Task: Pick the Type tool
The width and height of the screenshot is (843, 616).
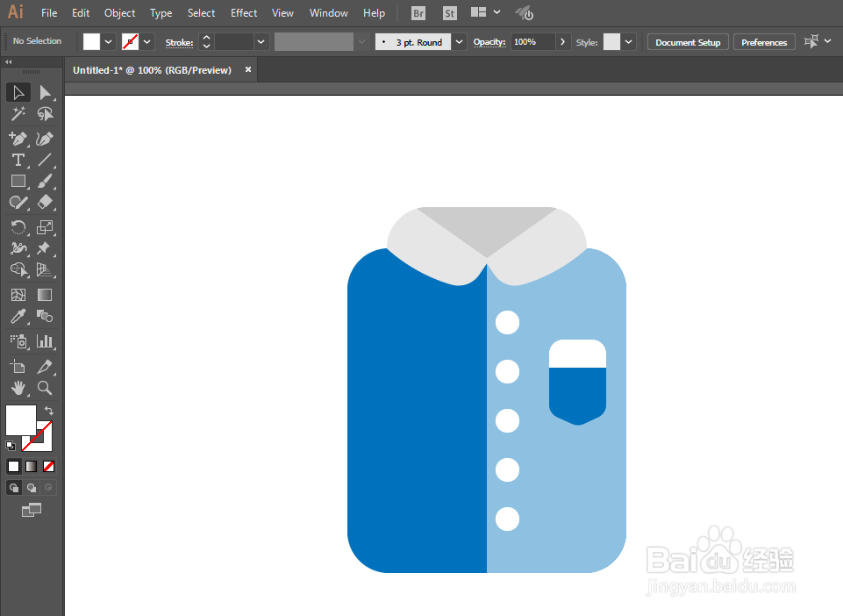Action: (x=18, y=160)
